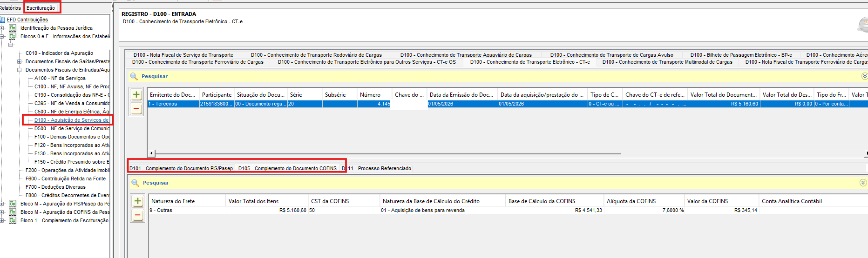Select C500 - NF de Energia Elétrica

(x=72, y=112)
